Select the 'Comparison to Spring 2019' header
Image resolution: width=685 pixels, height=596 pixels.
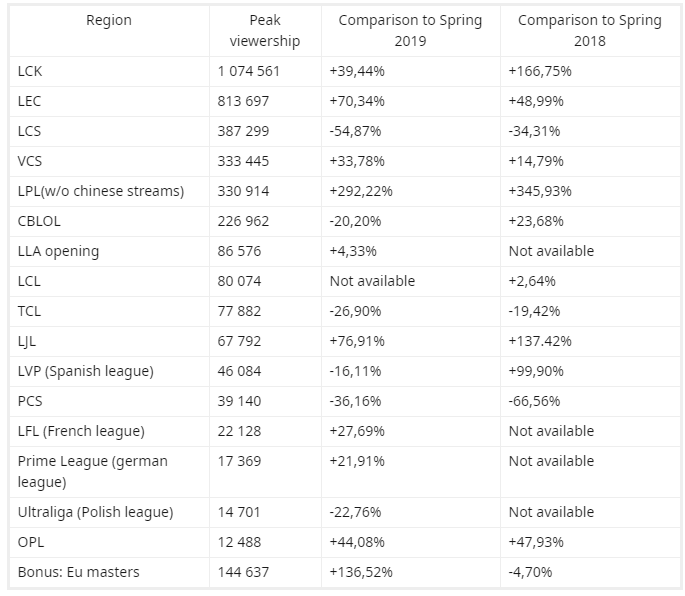(x=410, y=31)
